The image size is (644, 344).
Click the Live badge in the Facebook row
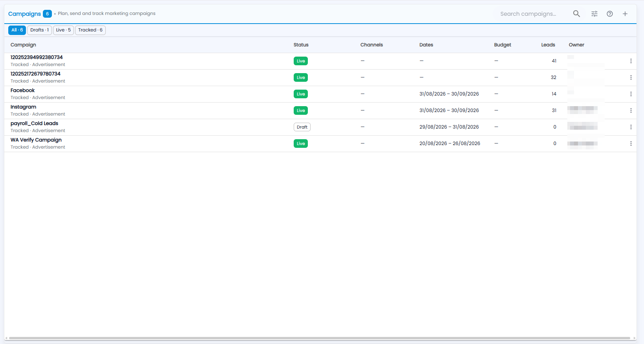pos(301,94)
